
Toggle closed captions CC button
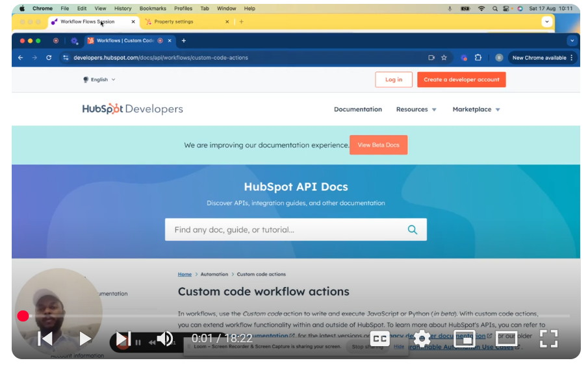click(x=379, y=339)
